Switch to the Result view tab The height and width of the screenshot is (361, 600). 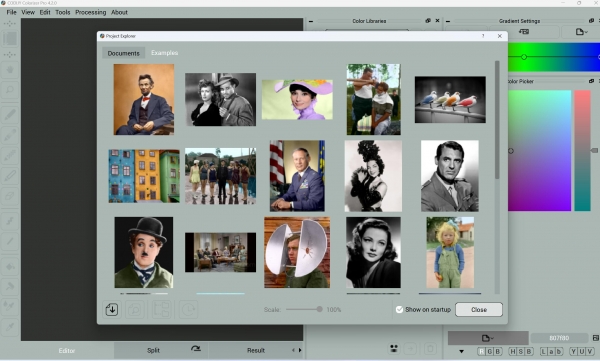(256, 350)
